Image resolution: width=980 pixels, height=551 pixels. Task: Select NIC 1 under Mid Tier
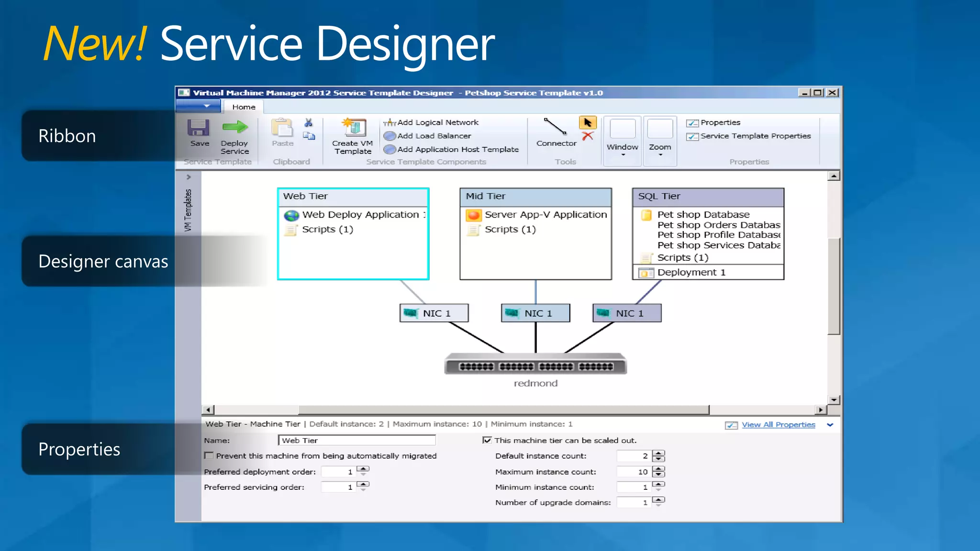pos(535,313)
